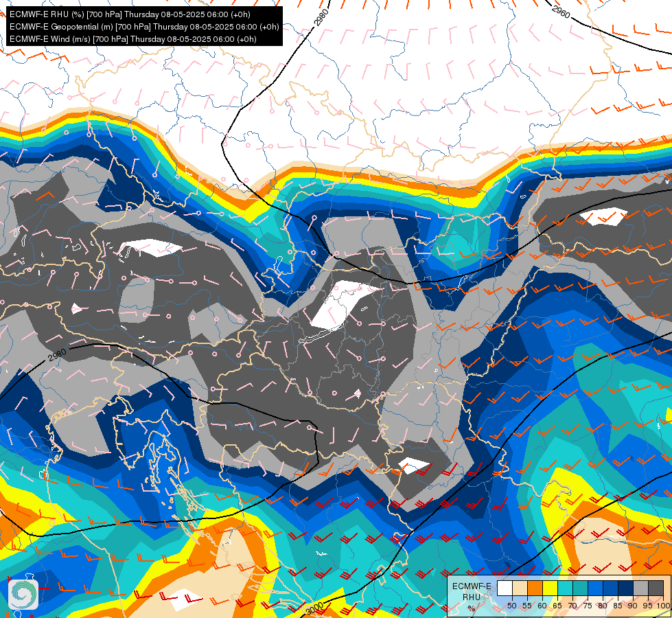Click the legend RHU label
Screen dimensions: 672x618
tap(472, 597)
